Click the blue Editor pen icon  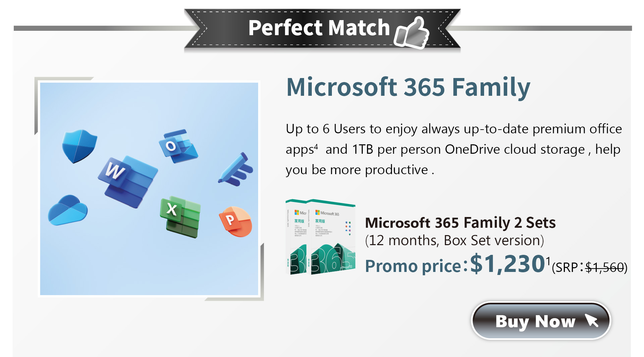coord(236,169)
